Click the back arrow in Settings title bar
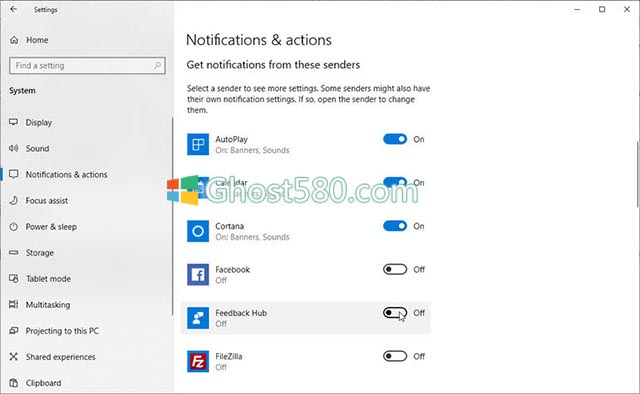Viewport: 640px width, 394px height. 13,9
